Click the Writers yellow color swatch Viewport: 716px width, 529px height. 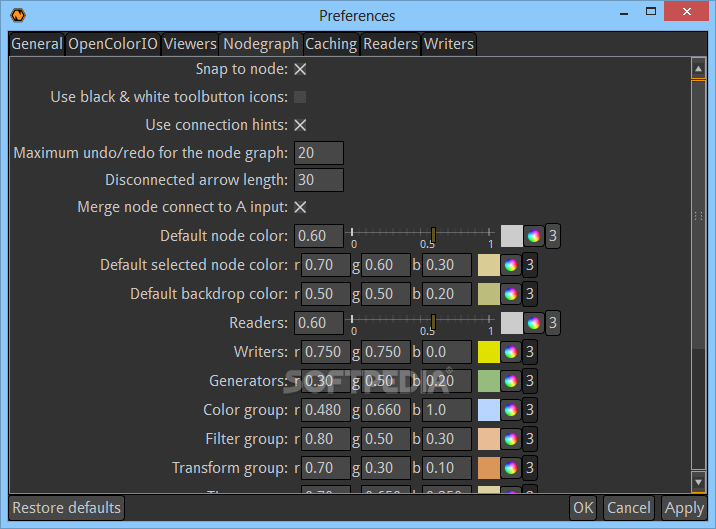coord(489,352)
